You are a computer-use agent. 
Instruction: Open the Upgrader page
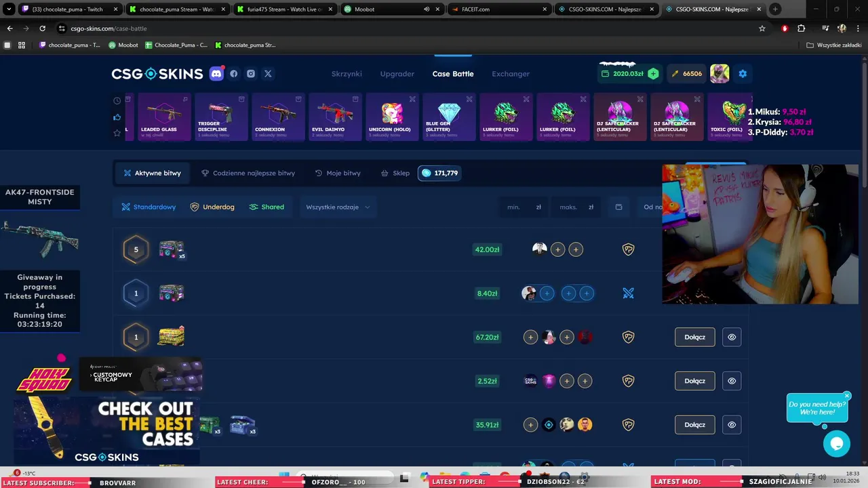pyautogui.click(x=397, y=74)
